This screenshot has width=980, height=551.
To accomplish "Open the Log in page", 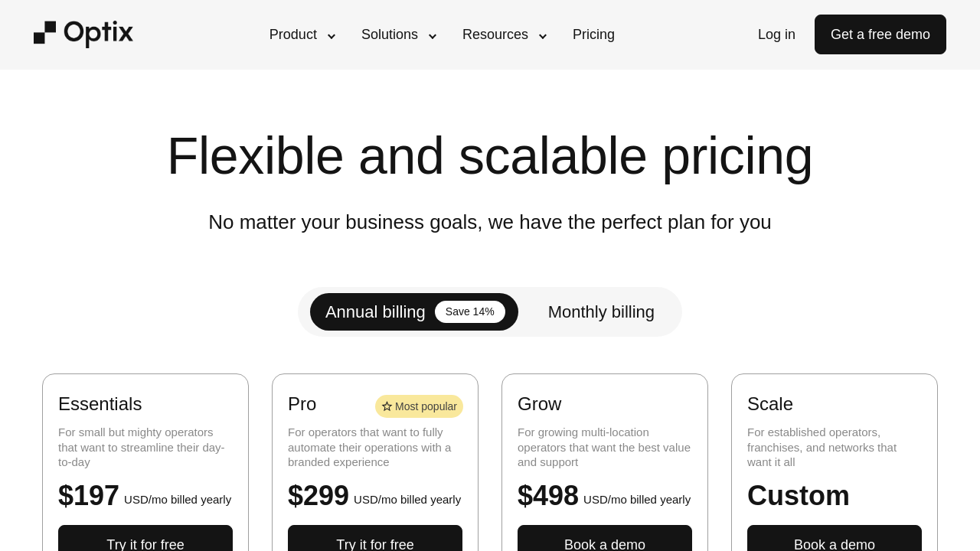I will coord(776,34).
